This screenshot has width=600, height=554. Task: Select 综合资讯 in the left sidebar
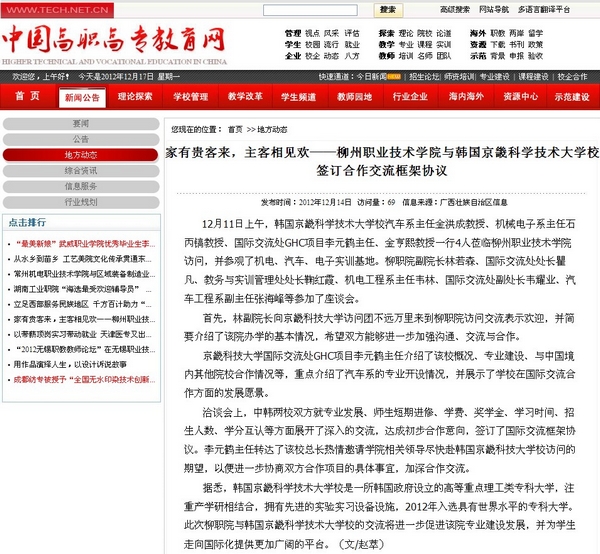pyautogui.click(x=80, y=171)
